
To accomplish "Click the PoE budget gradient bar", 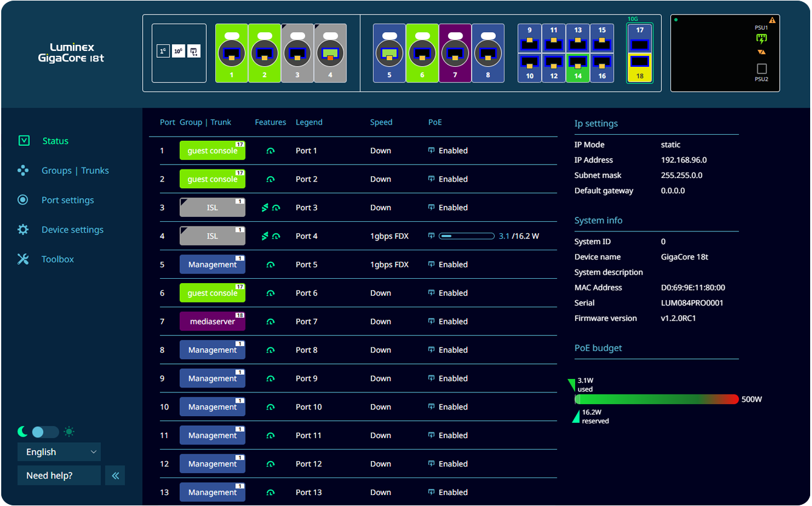I will click(x=656, y=399).
